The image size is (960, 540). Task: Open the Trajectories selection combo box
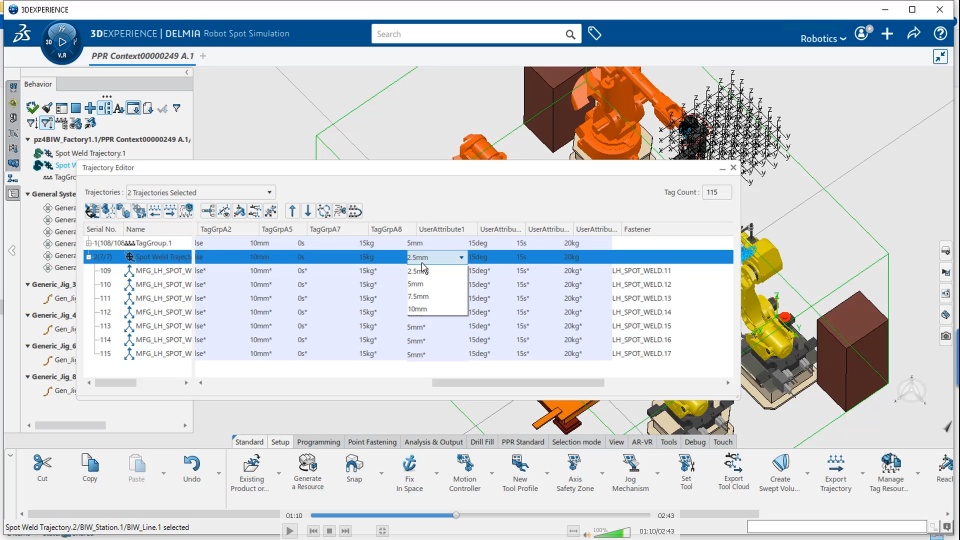200,192
